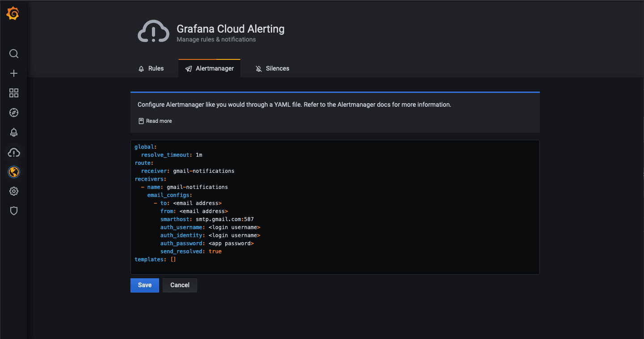Open the Server Admin shield icon
644x339 pixels.
click(x=14, y=211)
